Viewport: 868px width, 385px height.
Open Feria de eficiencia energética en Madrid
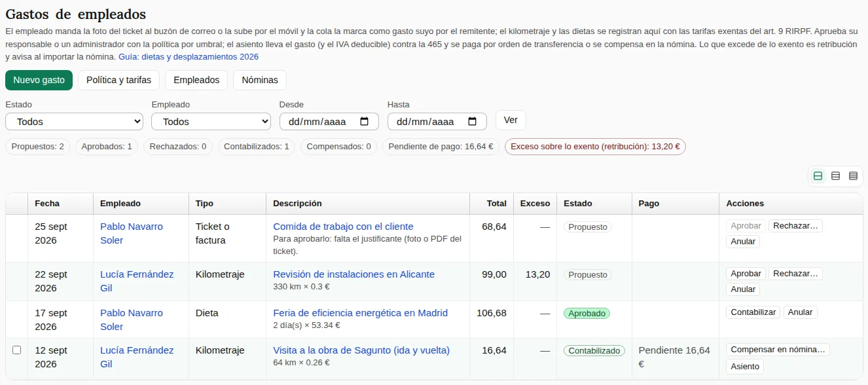[360, 313]
